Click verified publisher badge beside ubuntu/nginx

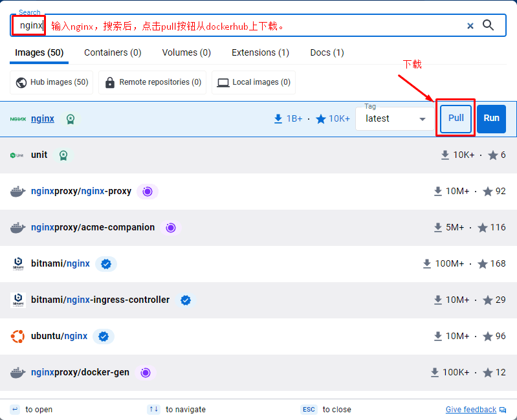tap(104, 337)
